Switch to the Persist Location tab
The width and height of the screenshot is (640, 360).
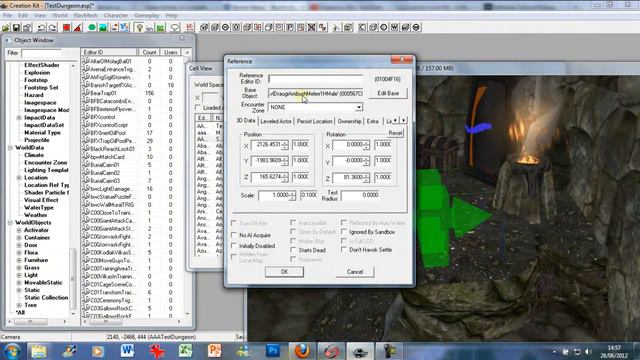click(314, 121)
